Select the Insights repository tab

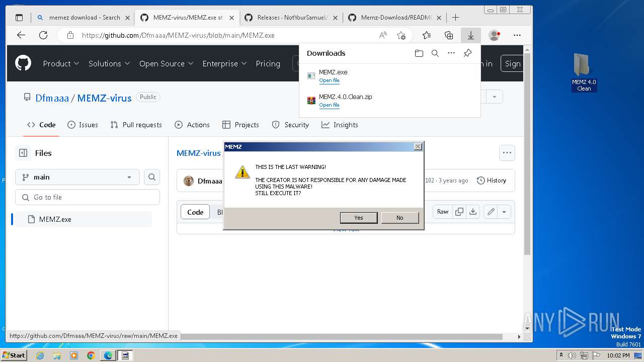tap(340, 125)
